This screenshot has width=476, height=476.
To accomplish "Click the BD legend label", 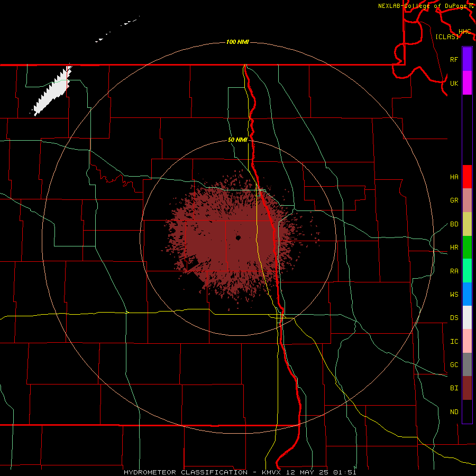I will [x=454, y=224].
